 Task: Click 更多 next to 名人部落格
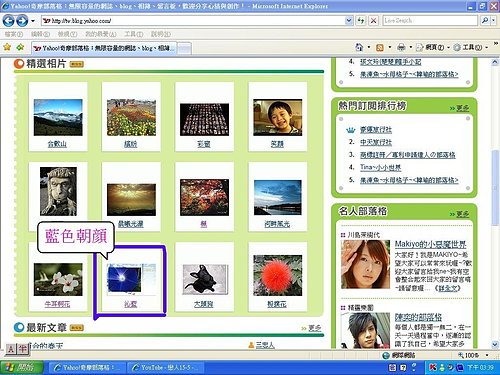[462, 214]
